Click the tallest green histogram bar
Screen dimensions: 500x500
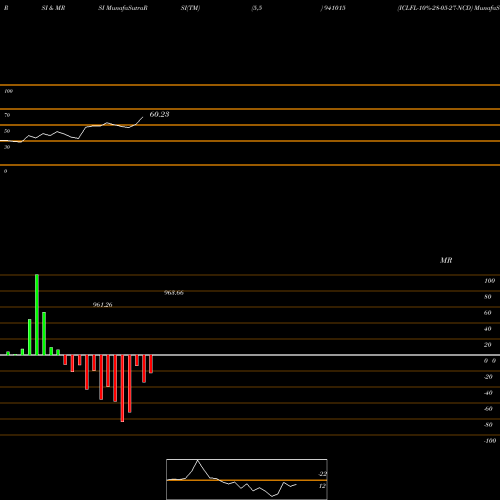point(37,315)
